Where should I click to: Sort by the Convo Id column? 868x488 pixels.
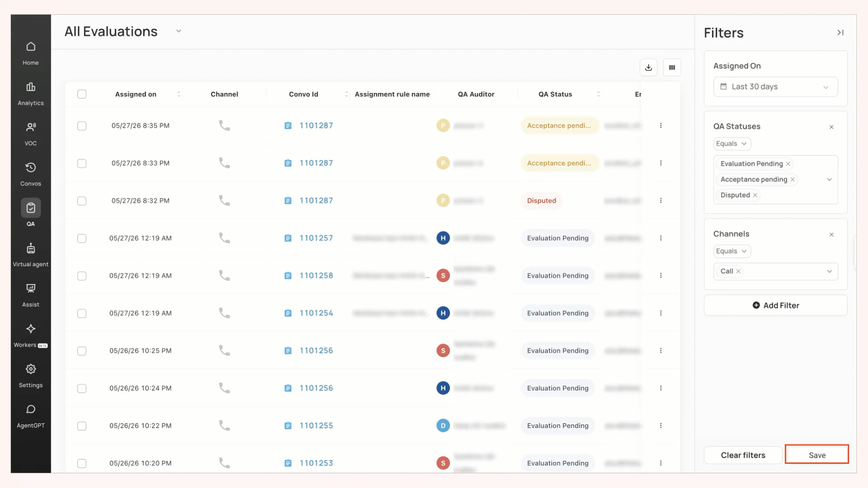pyautogui.click(x=346, y=94)
